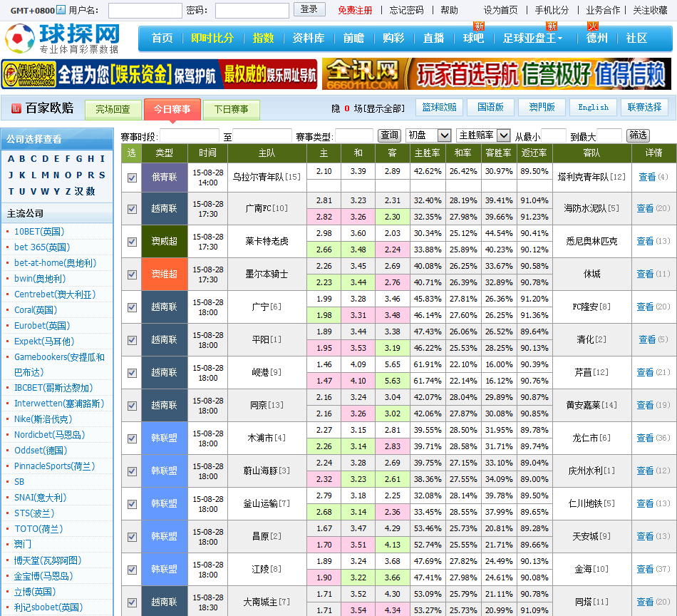This screenshot has height=616, width=677.
Task: Switch to the 下日赛事 tab
Action: (232, 110)
